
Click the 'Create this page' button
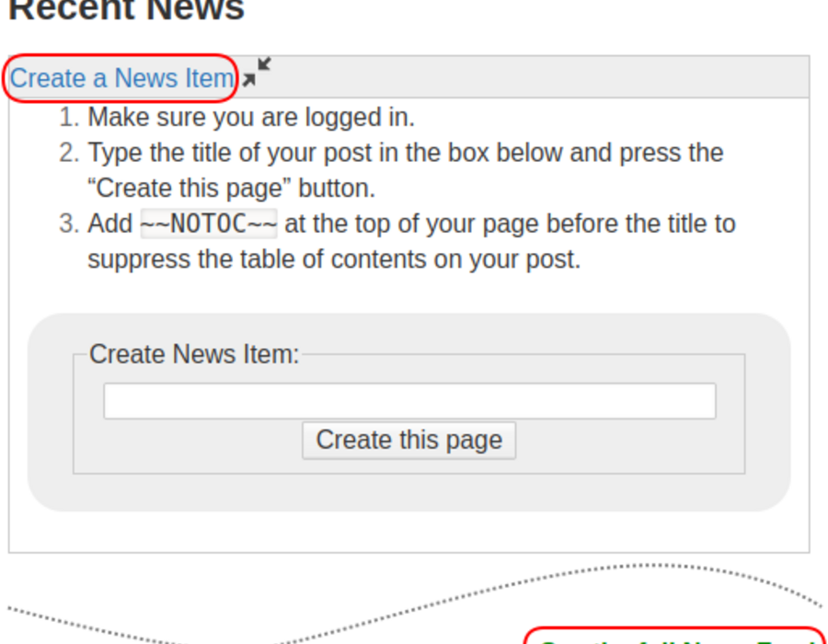pos(408,441)
